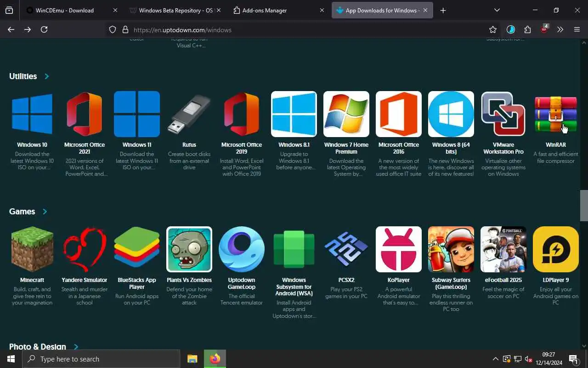588x368 pixels.
Task: Click the Minecraft title link
Action: (x=32, y=280)
